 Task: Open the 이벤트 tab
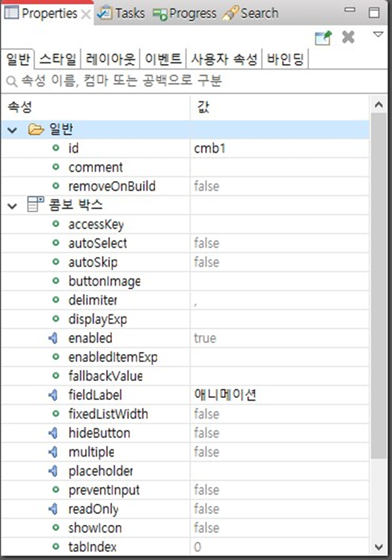pyautogui.click(x=163, y=59)
